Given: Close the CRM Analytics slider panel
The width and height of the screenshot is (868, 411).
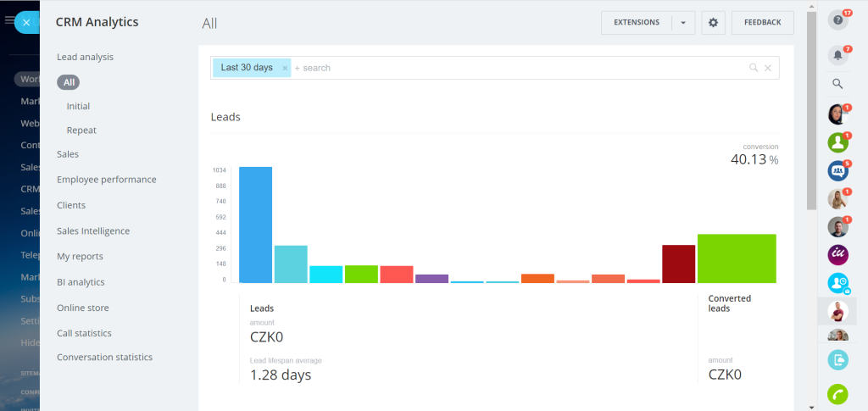Looking at the screenshot, I should tap(26, 23).
